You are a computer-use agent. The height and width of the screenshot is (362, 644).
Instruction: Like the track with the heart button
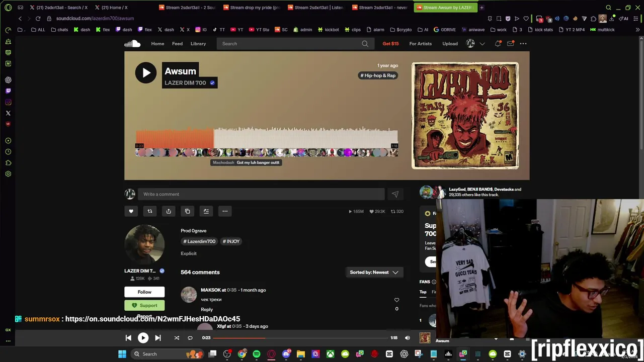point(131,211)
